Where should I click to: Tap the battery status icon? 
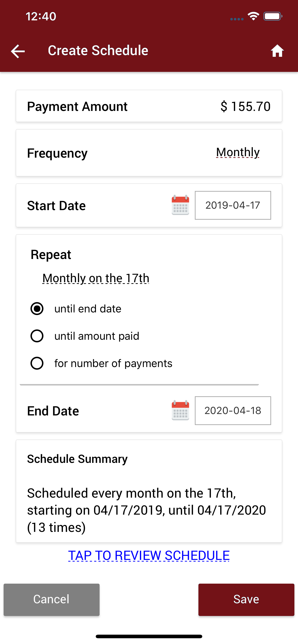click(273, 16)
